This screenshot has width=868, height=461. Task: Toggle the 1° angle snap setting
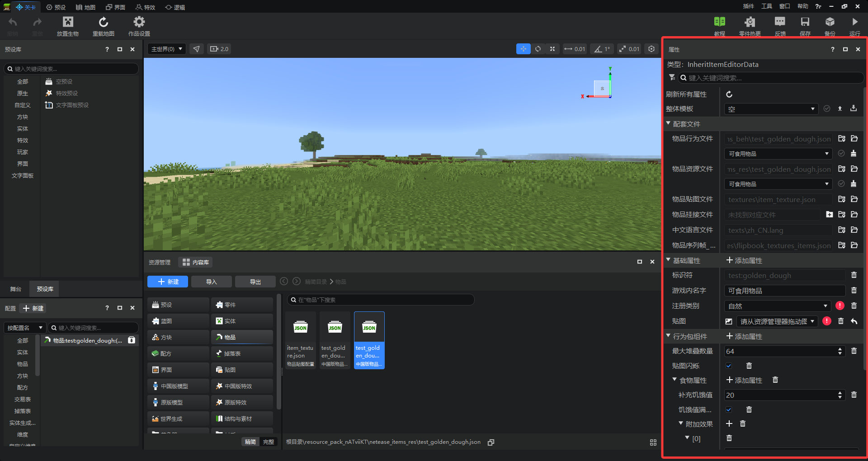click(602, 49)
